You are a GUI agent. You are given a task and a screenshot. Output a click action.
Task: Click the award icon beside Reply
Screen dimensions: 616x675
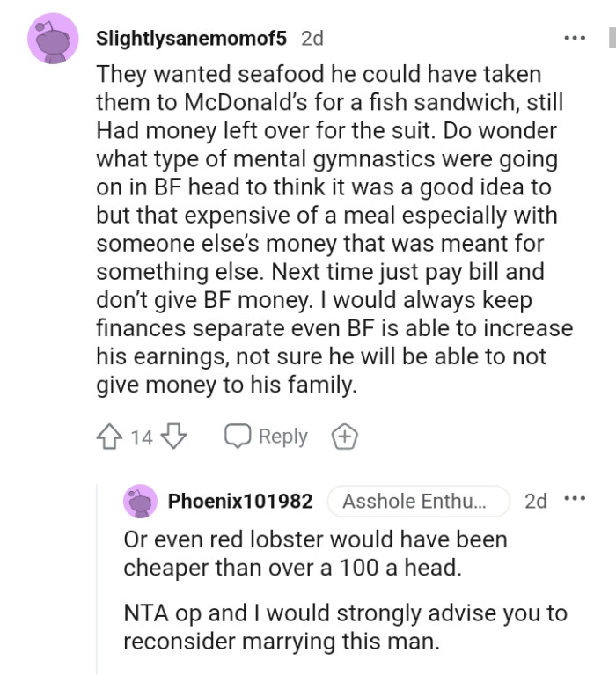click(x=343, y=437)
